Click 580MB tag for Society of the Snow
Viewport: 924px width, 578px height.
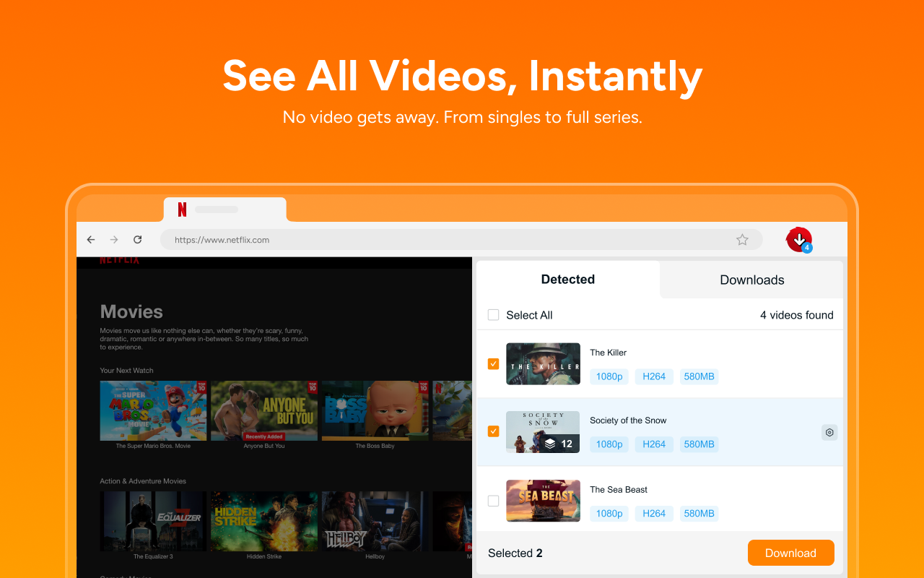click(x=699, y=444)
